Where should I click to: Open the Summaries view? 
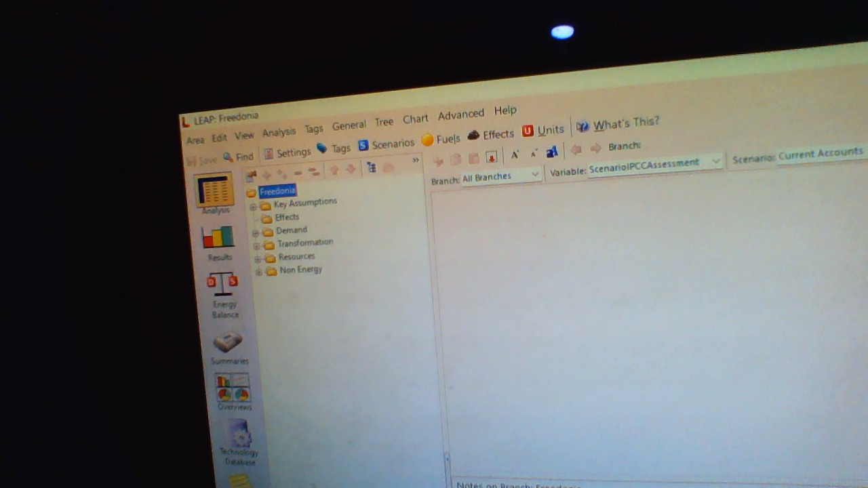pyautogui.click(x=229, y=348)
